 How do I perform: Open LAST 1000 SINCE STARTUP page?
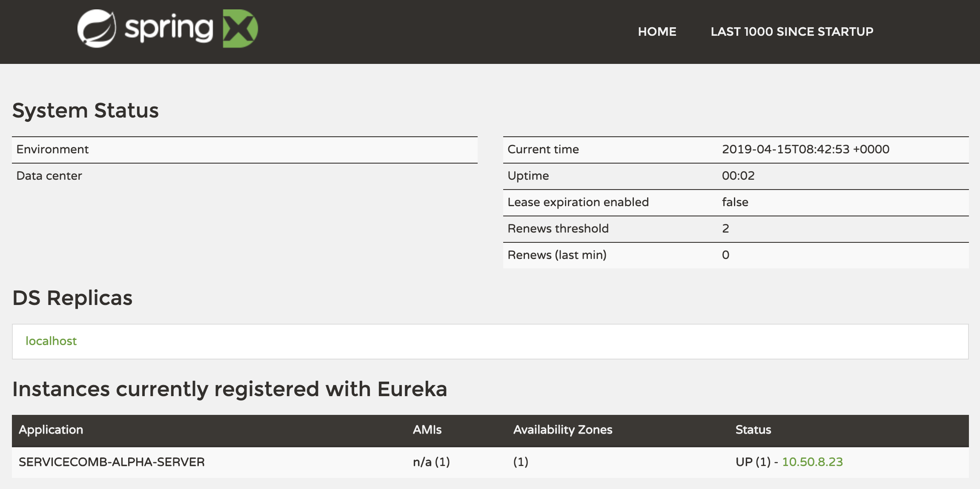[x=792, y=32]
